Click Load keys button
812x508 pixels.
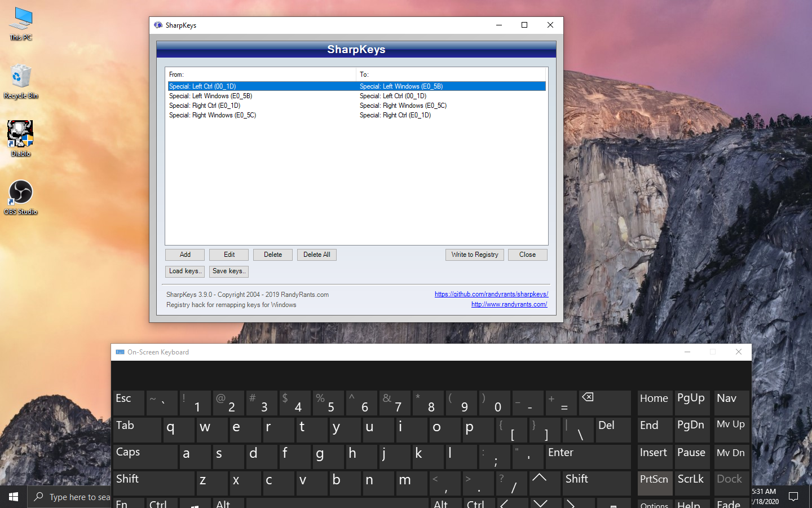pyautogui.click(x=185, y=271)
